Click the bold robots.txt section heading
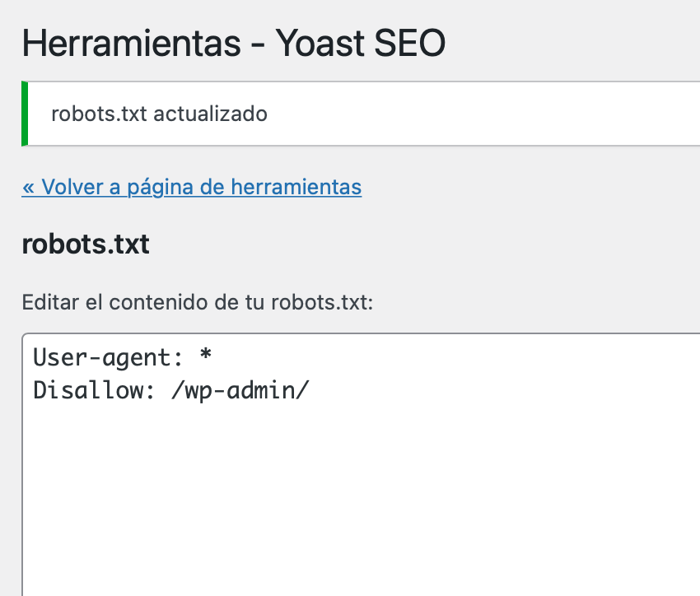 pyautogui.click(x=86, y=244)
